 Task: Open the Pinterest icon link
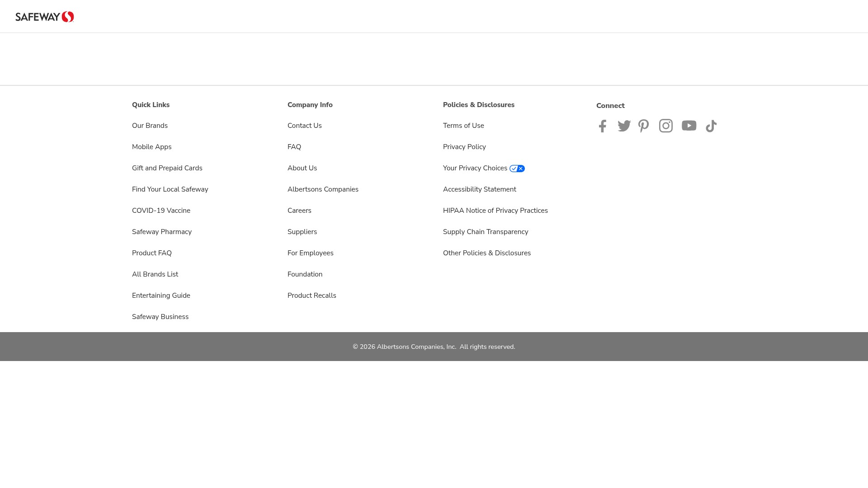pyautogui.click(x=644, y=126)
